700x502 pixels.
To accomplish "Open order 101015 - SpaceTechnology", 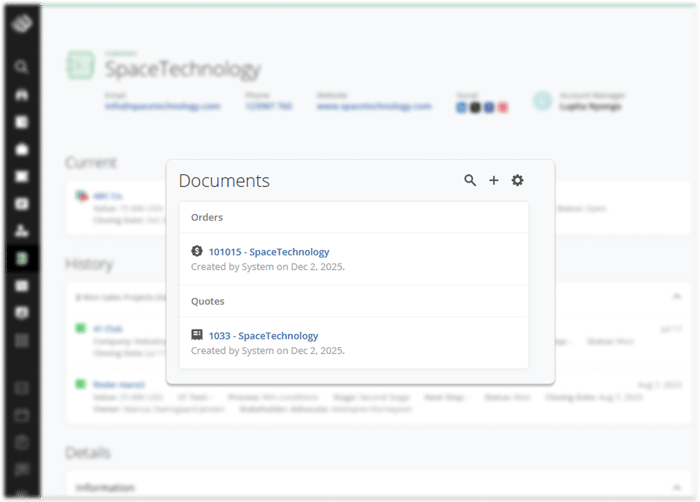I will tap(268, 252).
